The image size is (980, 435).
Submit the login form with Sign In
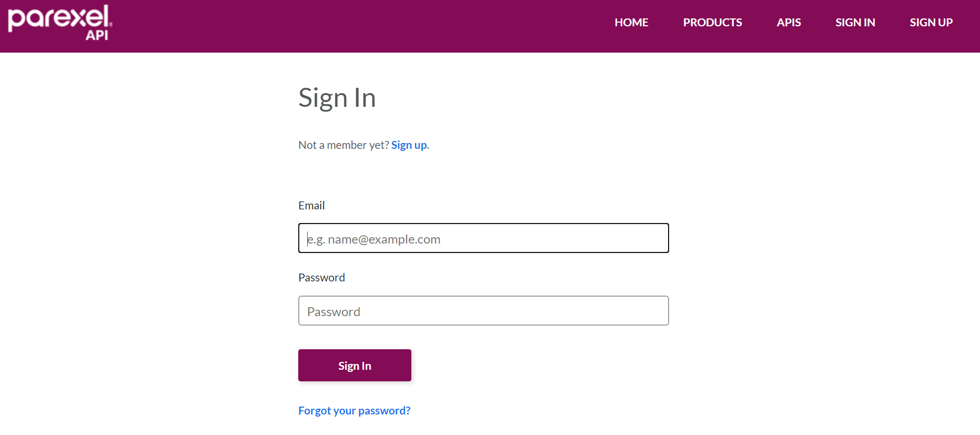click(354, 365)
